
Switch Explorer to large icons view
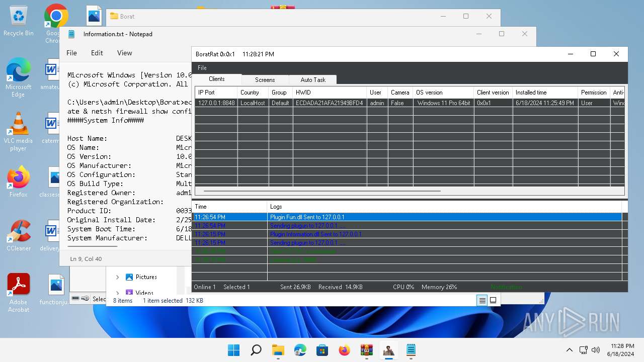pyautogui.click(x=493, y=300)
